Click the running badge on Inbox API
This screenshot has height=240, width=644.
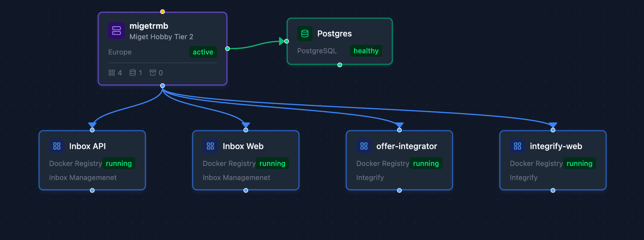click(x=119, y=163)
